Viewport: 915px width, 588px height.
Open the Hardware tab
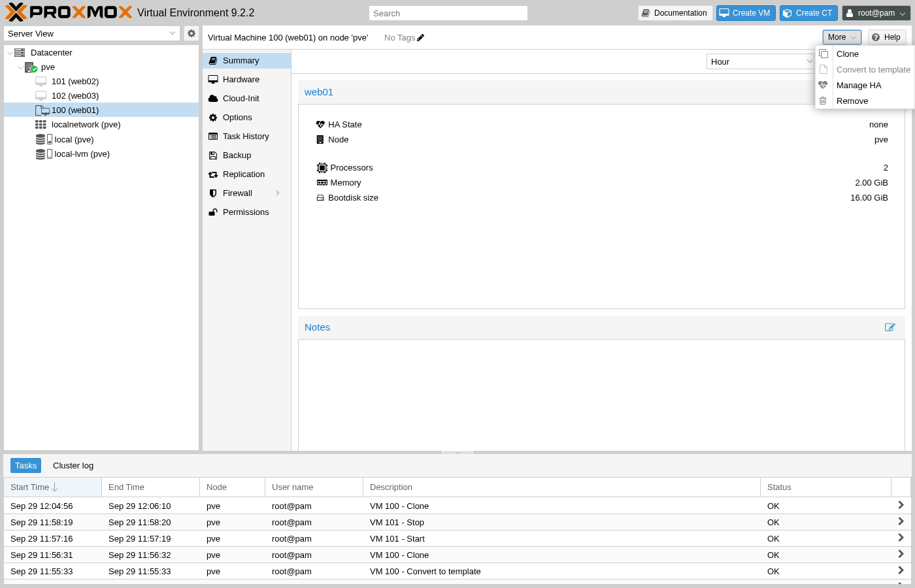click(x=246, y=80)
